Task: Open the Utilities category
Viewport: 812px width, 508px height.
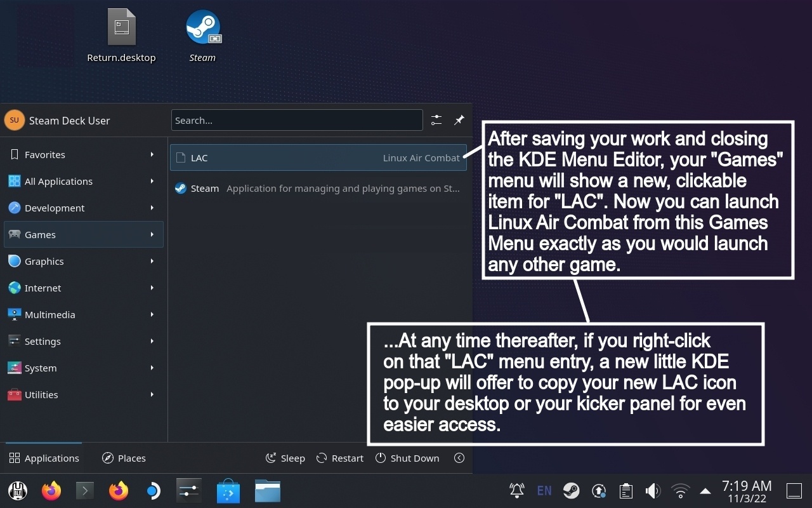Action: tap(84, 394)
